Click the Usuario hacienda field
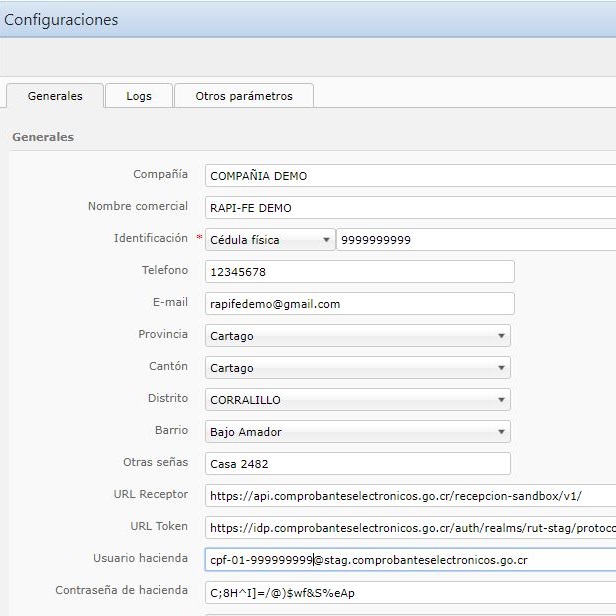The image size is (616, 616). (410, 560)
